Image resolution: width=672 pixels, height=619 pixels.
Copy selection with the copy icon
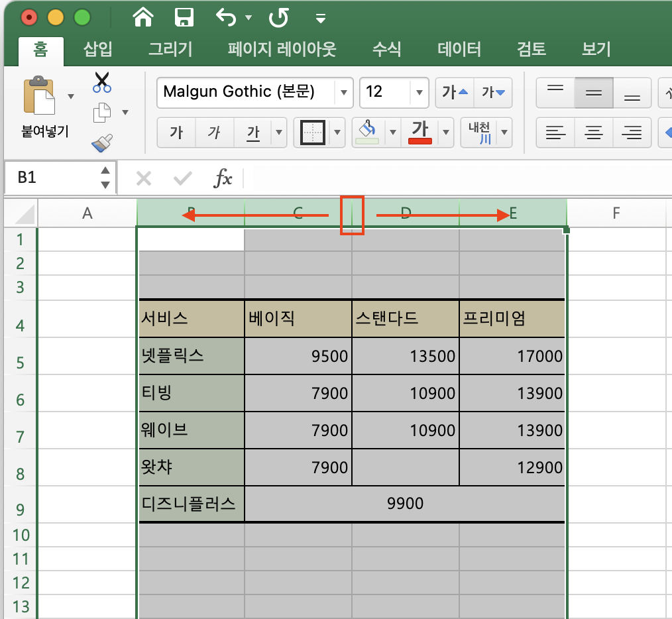pos(102,112)
